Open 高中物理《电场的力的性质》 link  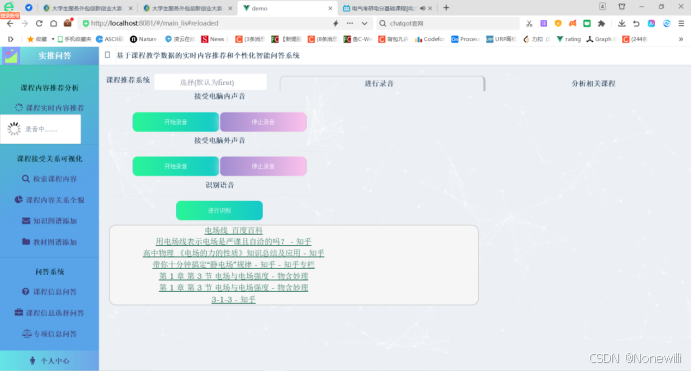(x=233, y=253)
